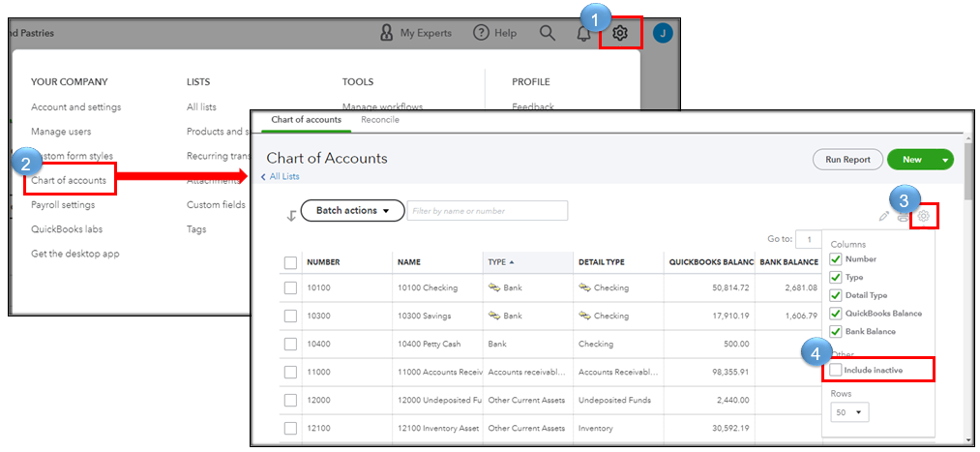Check the box for row 11000 Accounts Receivable
The width and height of the screenshot is (980, 452).
290,372
